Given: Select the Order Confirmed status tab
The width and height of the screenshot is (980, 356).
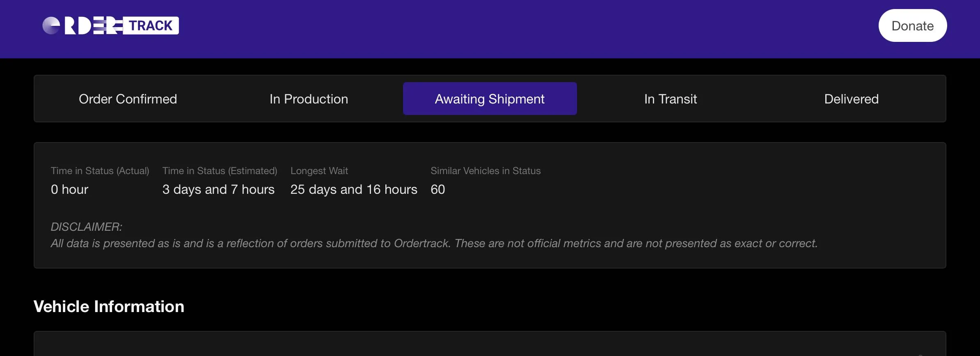Looking at the screenshot, I should point(128,99).
